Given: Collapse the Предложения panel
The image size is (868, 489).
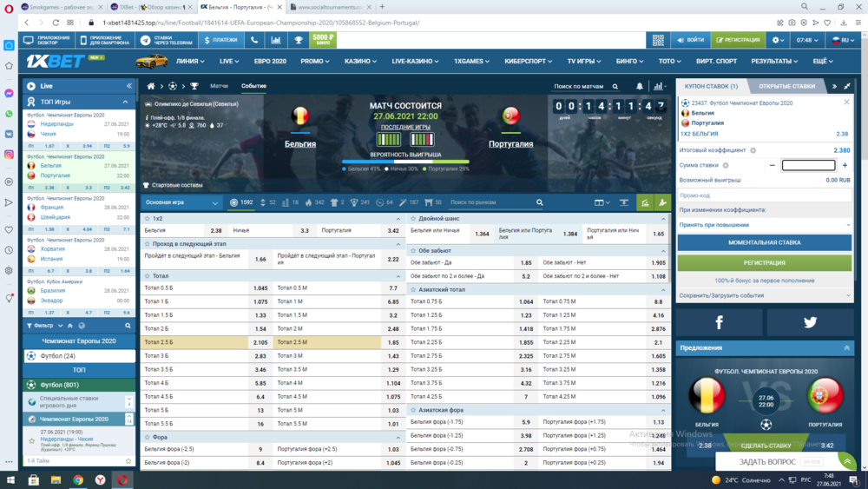Looking at the screenshot, I should pos(846,347).
